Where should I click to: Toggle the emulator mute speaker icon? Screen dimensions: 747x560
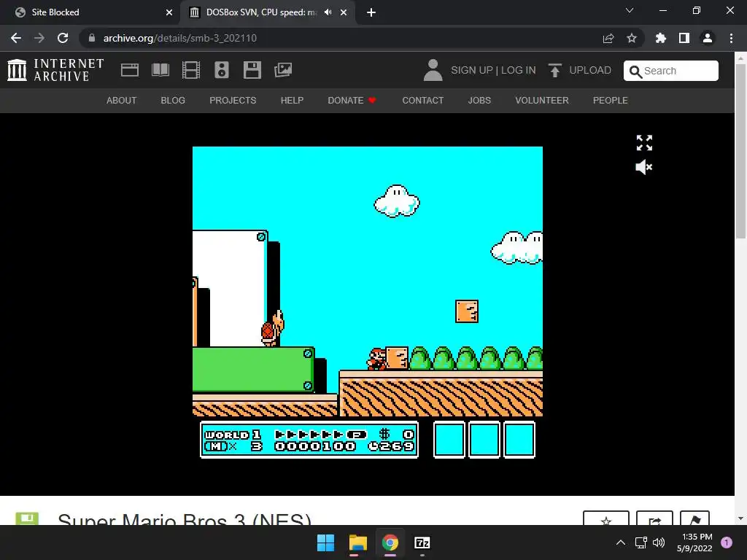coord(644,167)
